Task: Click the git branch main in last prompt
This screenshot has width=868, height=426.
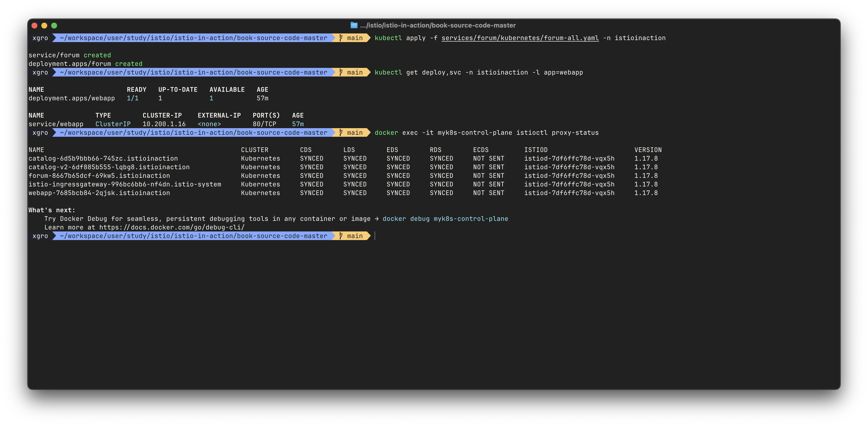Action: click(351, 236)
